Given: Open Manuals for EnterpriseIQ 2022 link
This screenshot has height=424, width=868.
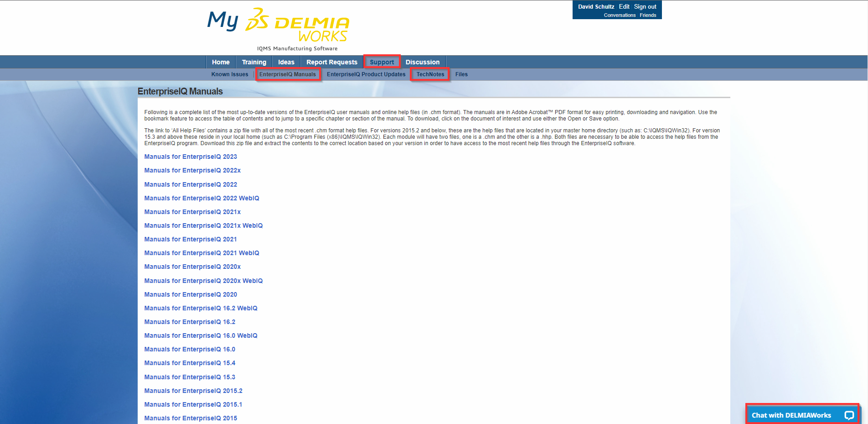Looking at the screenshot, I should click(x=191, y=184).
